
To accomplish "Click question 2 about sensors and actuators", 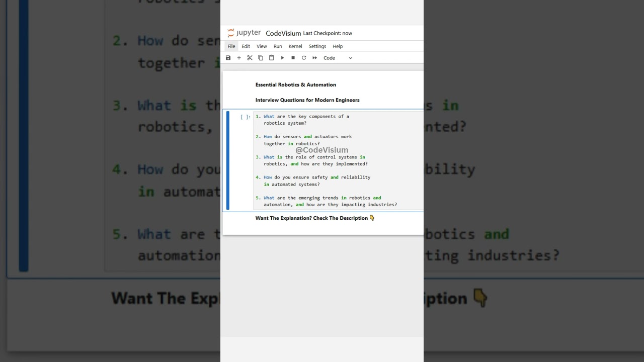I will pyautogui.click(x=304, y=140).
